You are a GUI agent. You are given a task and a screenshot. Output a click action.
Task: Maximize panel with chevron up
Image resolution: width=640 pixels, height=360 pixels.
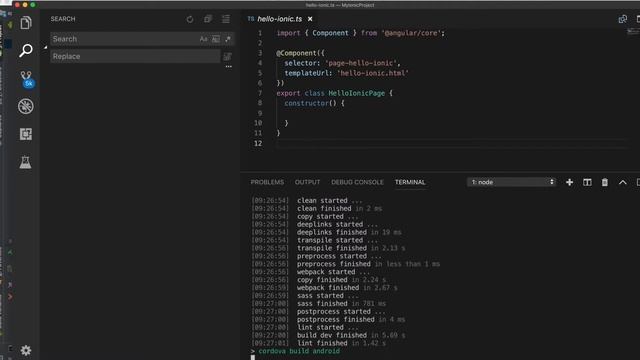pos(622,182)
